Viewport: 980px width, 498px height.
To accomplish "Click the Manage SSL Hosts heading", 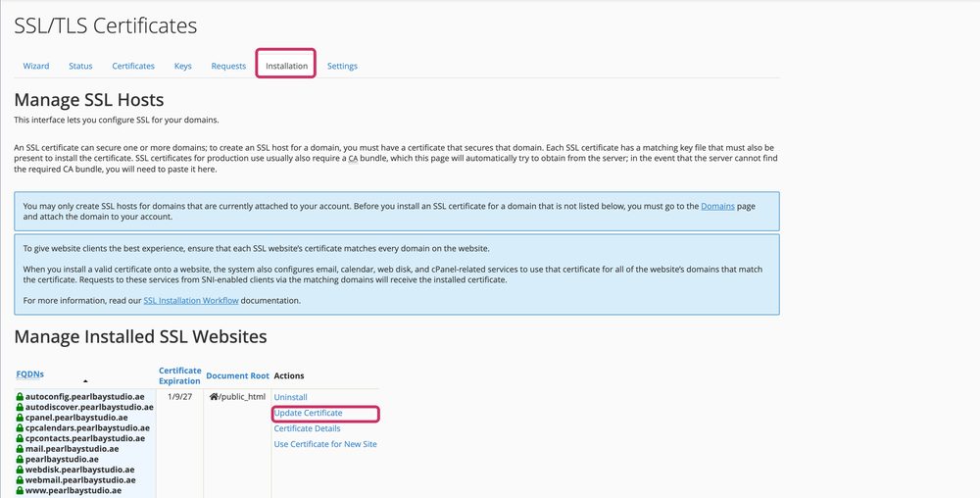I will pos(89,100).
